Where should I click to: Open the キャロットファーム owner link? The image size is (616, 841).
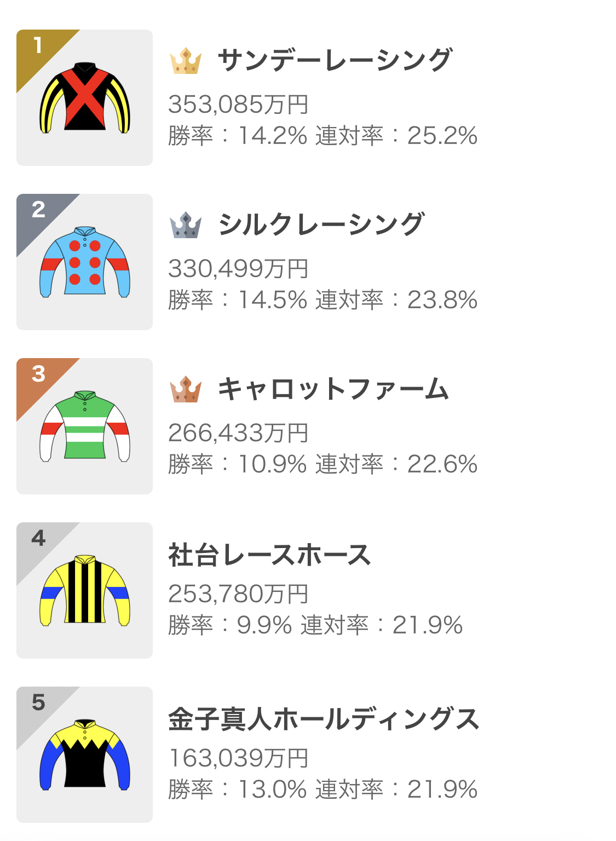click(x=333, y=389)
